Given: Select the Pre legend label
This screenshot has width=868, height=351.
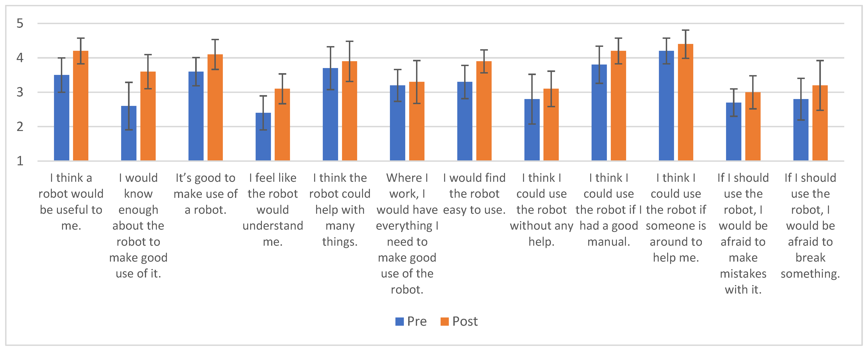Looking at the screenshot, I should point(417,321).
